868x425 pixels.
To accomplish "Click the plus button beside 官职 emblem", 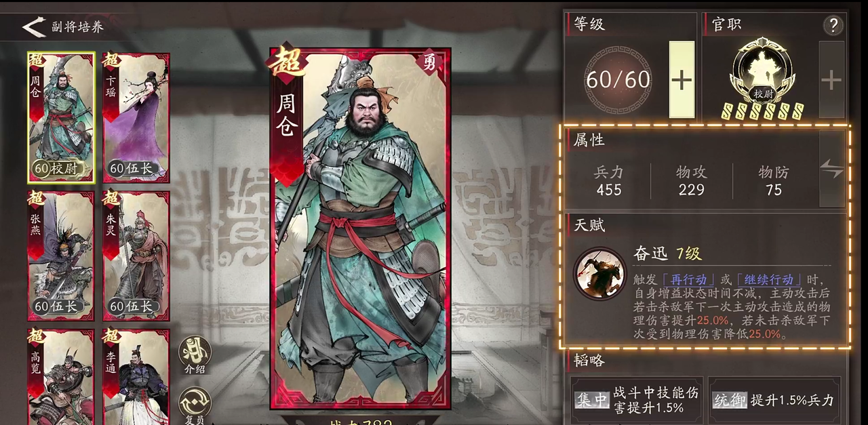I will (x=831, y=80).
